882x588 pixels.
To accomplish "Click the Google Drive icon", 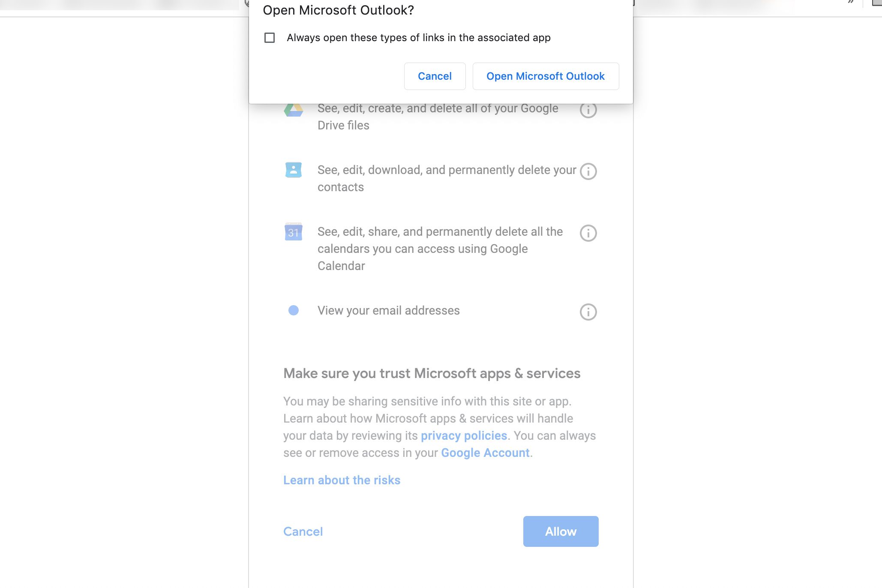I will tap(294, 110).
